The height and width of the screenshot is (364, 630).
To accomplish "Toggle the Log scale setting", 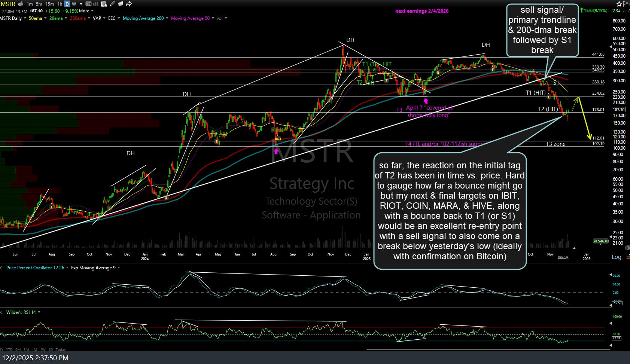I will (616, 257).
